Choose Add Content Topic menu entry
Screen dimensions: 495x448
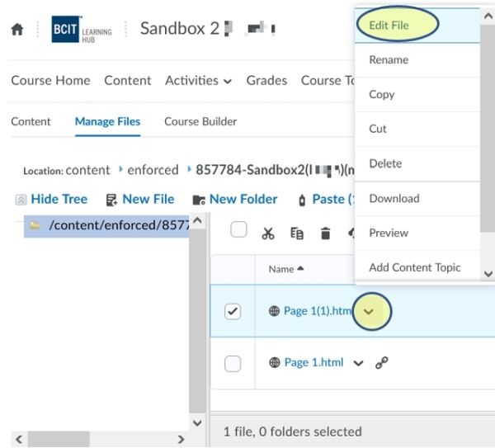pyautogui.click(x=417, y=267)
